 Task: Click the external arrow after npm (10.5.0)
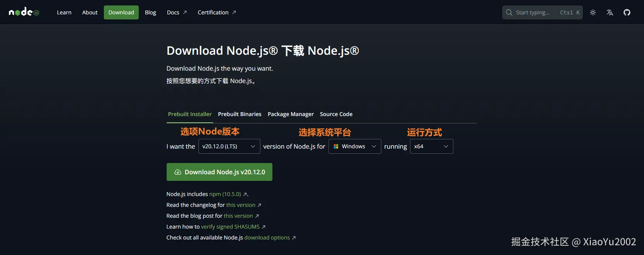point(245,194)
